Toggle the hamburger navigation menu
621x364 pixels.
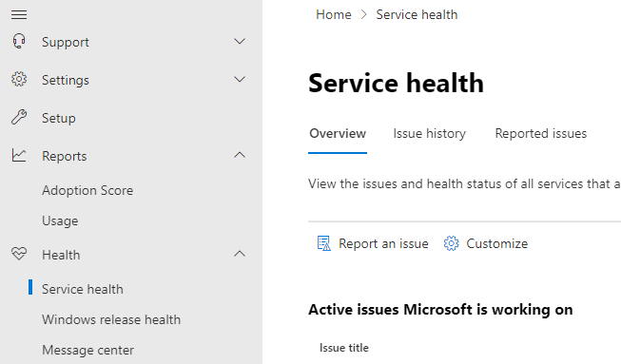click(19, 15)
